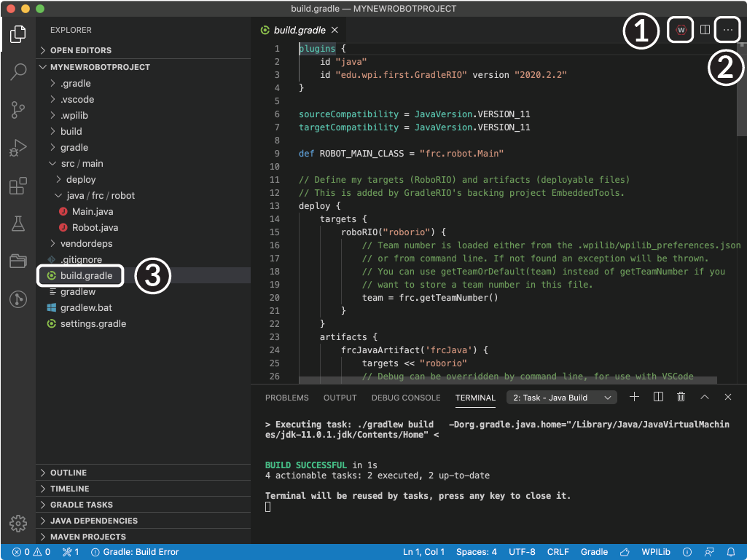Click the Split Editor icon

(x=704, y=29)
